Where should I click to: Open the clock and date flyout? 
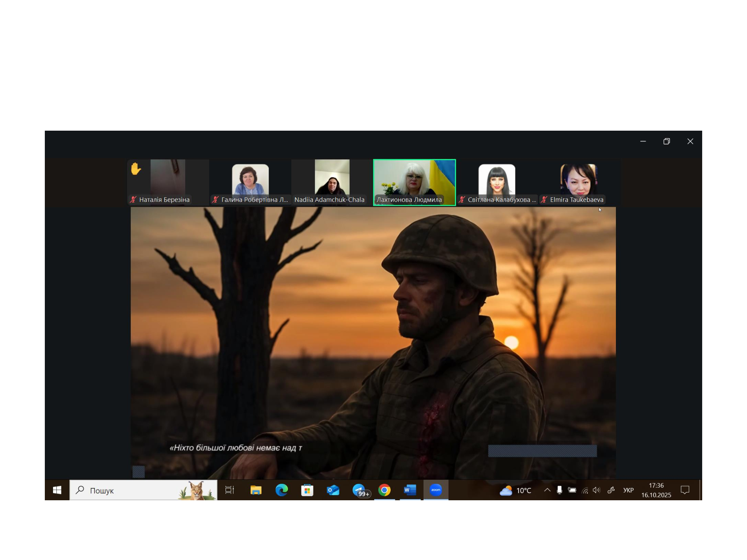[x=656, y=490]
